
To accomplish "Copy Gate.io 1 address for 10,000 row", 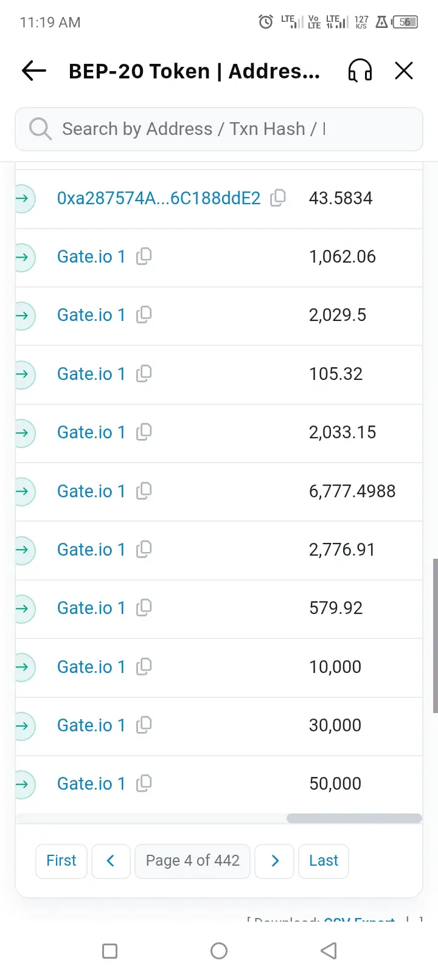I will click(144, 667).
